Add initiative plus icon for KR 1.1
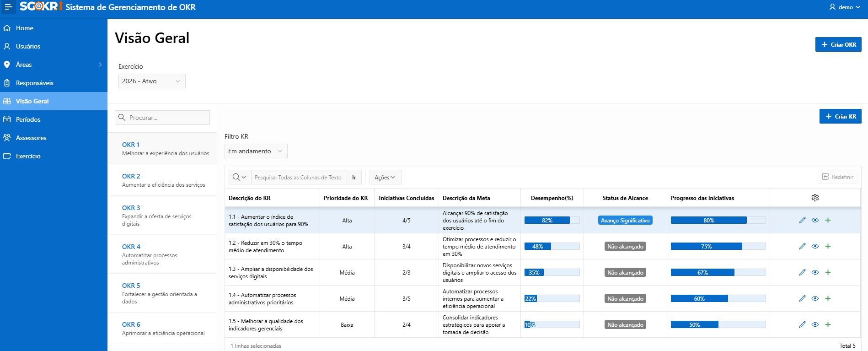This screenshot has height=351, width=868. [x=828, y=220]
